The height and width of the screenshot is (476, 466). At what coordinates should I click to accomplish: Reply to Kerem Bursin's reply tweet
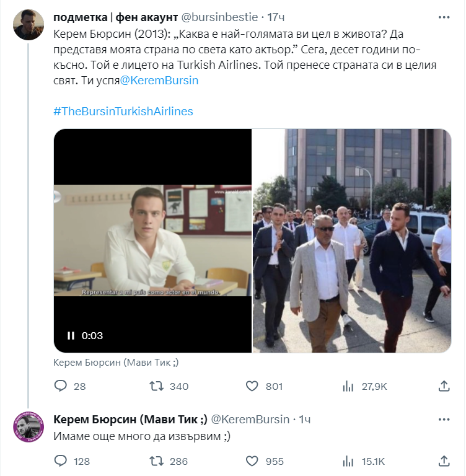click(61, 461)
